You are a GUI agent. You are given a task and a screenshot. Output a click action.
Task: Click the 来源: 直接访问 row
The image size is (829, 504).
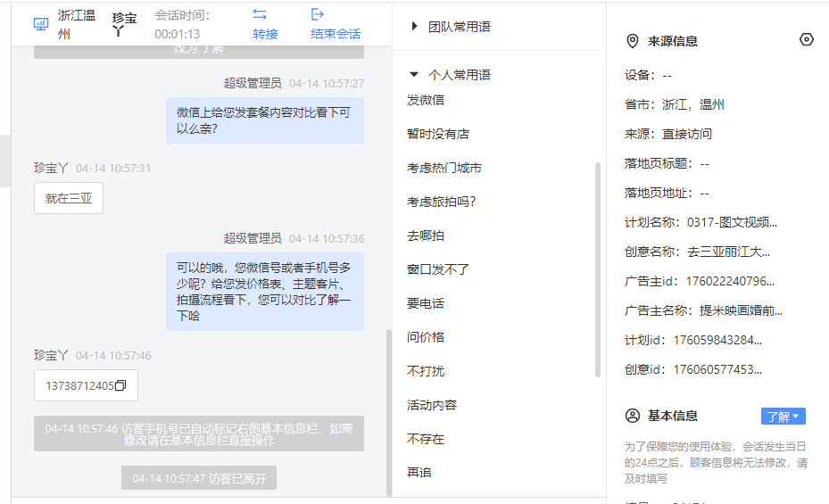point(668,134)
